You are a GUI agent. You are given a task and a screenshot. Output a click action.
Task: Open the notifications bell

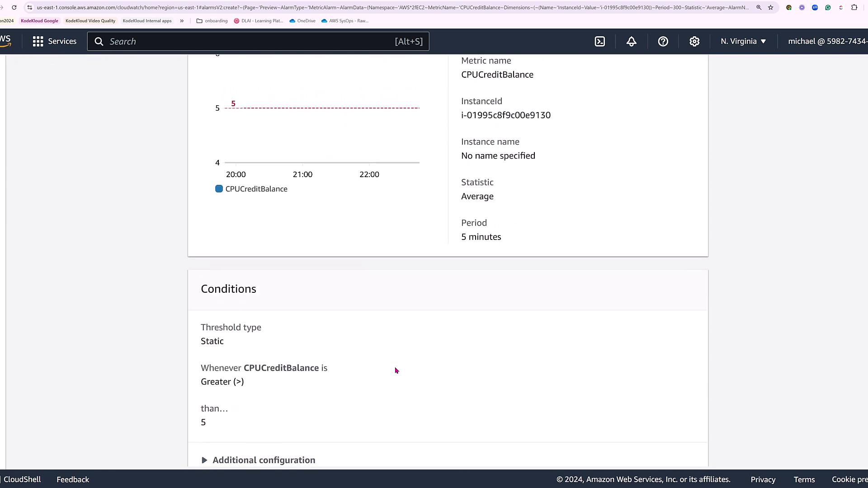(632, 42)
